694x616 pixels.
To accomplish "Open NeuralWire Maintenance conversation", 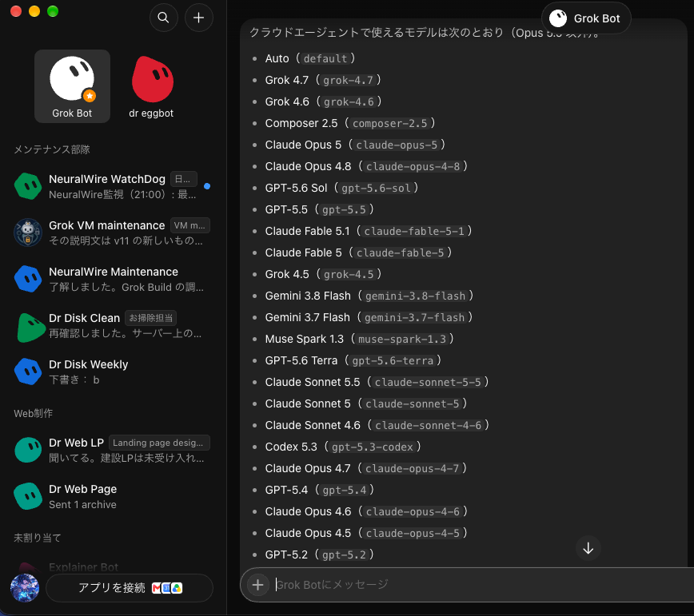I will pyautogui.click(x=113, y=279).
